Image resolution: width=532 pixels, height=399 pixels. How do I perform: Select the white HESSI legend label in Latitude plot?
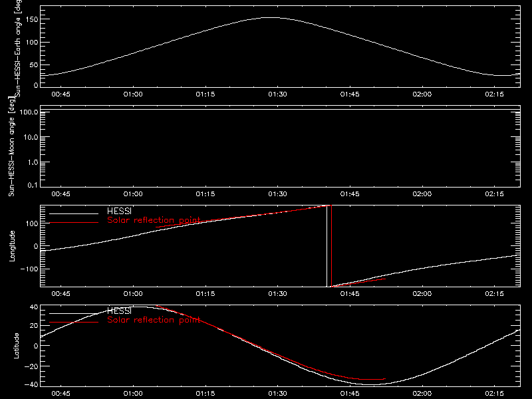119,311
